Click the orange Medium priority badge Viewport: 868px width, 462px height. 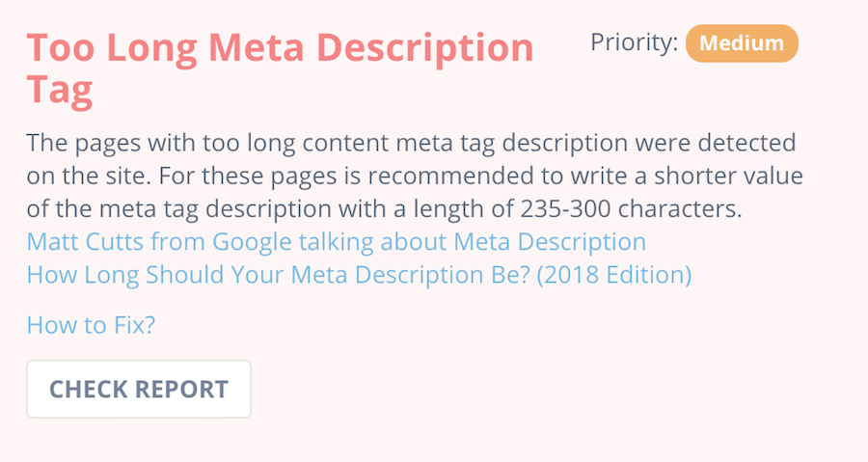(742, 43)
